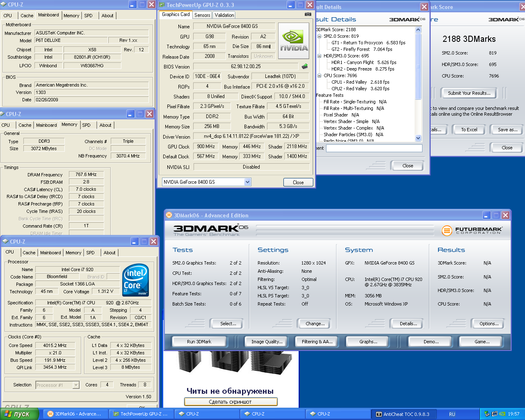Open Image Quality... in 3DMark06

[x=267, y=342]
